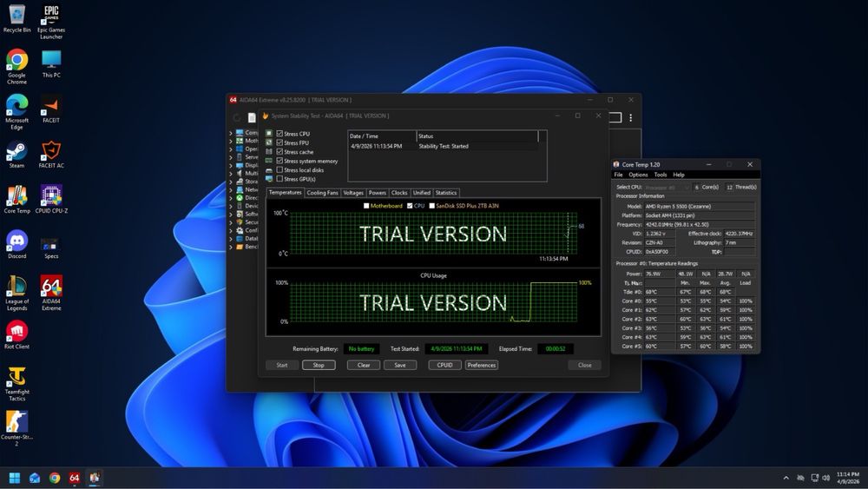Click AIDA64 icon in the taskbar
Viewport: 868px width, 489px height.
[x=75, y=478]
